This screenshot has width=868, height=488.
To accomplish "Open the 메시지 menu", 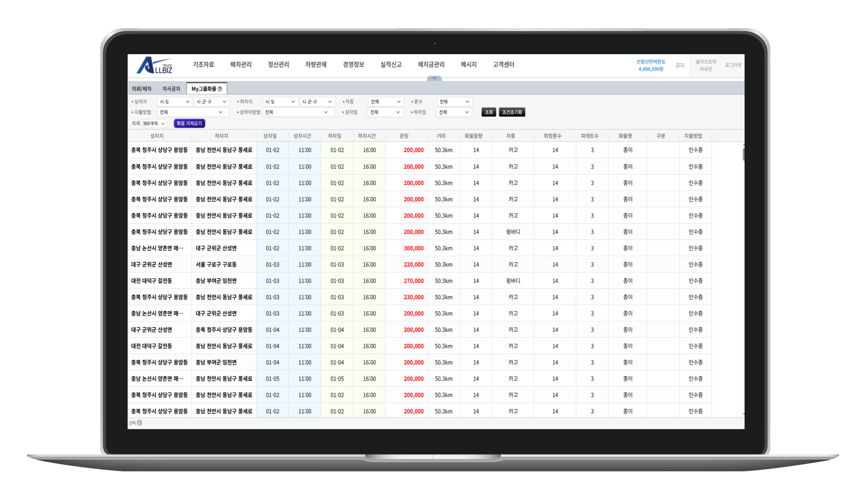I will (469, 64).
